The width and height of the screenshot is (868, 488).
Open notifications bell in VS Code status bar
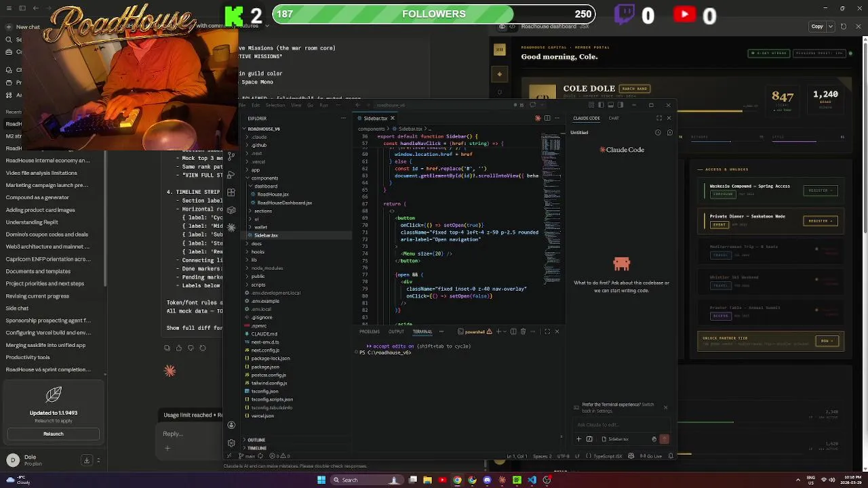(671, 456)
